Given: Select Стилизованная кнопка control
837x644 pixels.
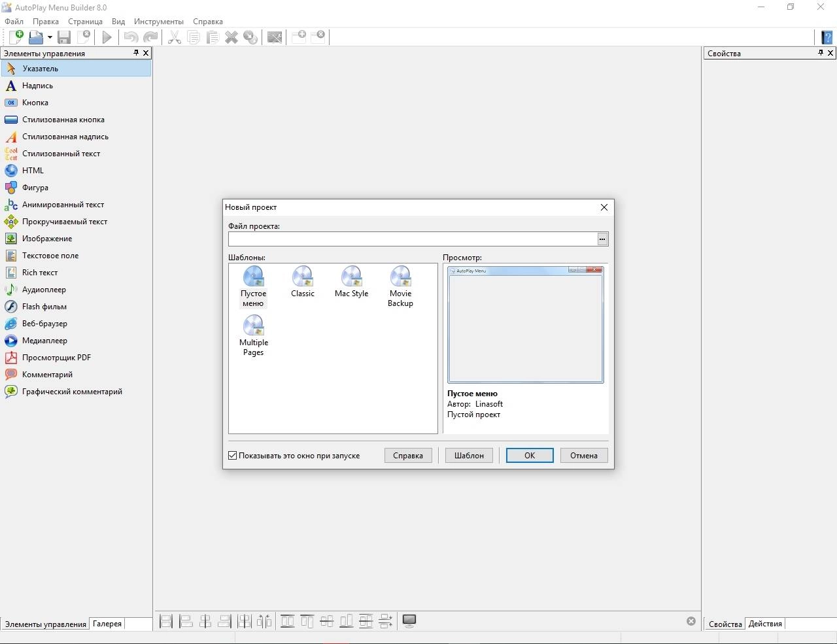Looking at the screenshot, I should [x=76, y=120].
